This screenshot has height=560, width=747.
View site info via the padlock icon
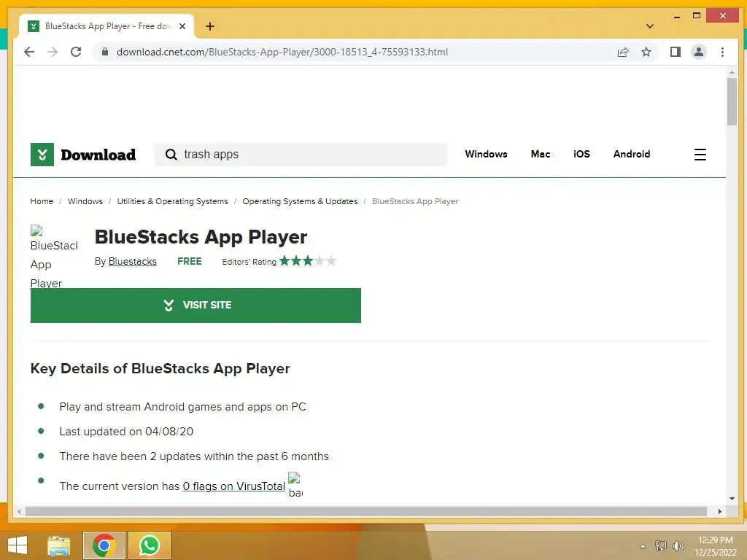coord(105,52)
